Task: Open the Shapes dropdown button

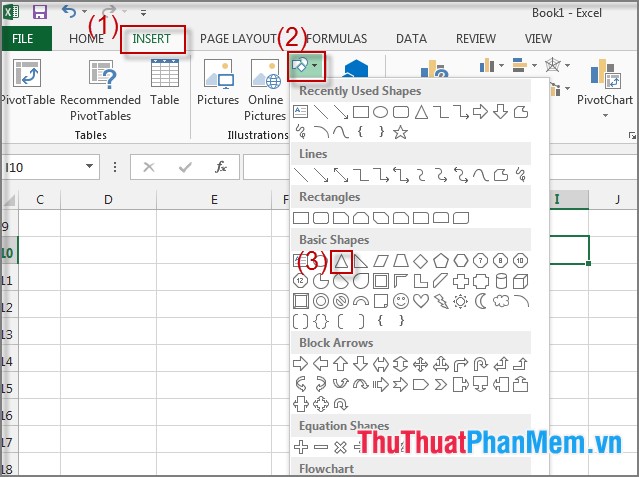Action: tap(306, 66)
